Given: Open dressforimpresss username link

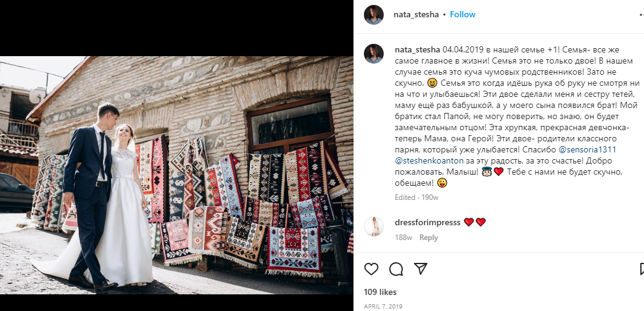Looking at the screenshot, I should [x=427, y=222].
